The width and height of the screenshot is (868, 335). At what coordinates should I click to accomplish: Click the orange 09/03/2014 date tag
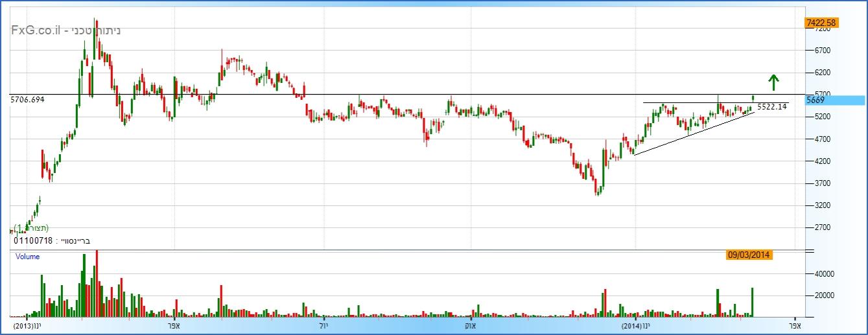tap(749, 255)
